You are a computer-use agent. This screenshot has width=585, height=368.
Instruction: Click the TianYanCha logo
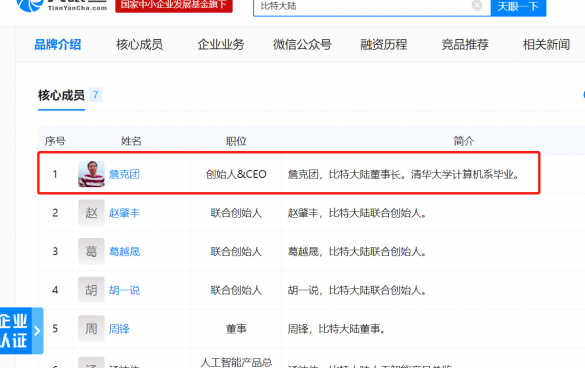(62, 6)
